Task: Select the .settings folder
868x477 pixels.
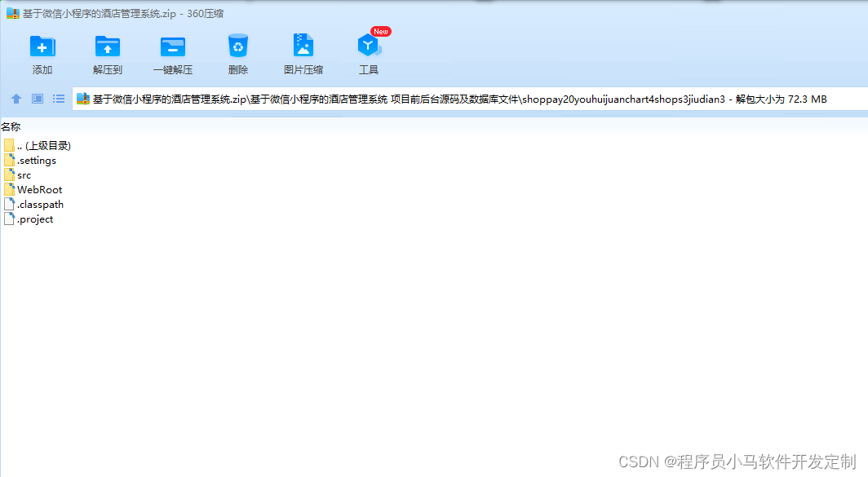Action: point(30,161)
